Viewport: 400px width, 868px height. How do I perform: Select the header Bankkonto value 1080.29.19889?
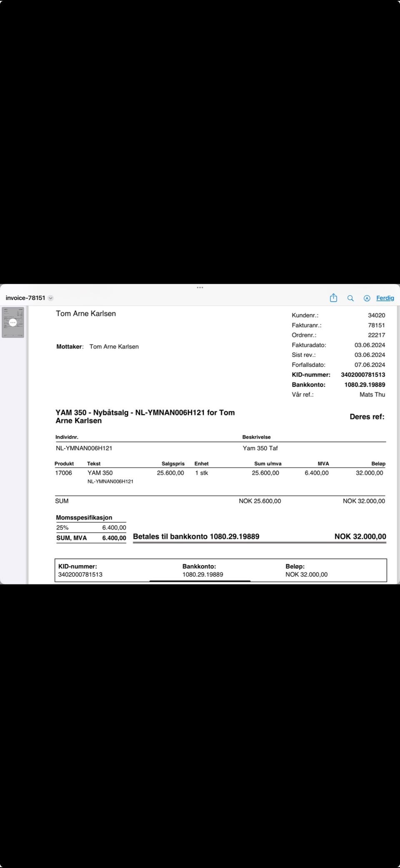[x=365, y=385]
